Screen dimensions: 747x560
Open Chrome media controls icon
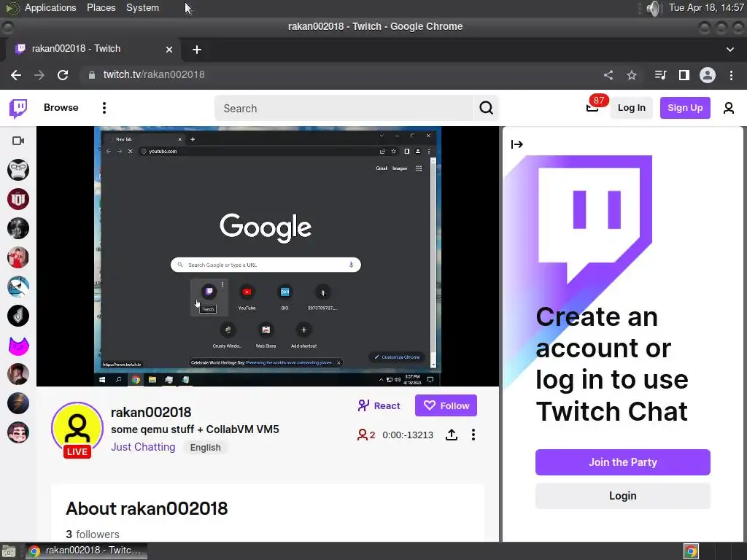(660, 75)
